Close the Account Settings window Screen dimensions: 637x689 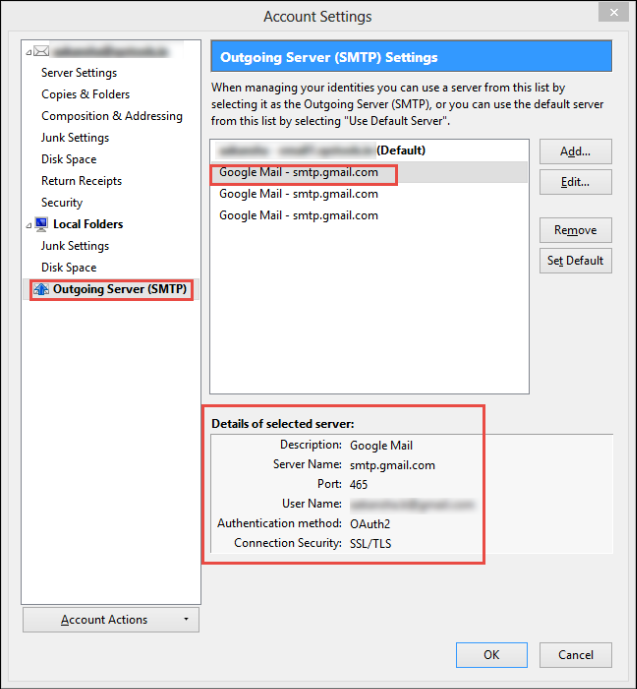tap(614, 12)
